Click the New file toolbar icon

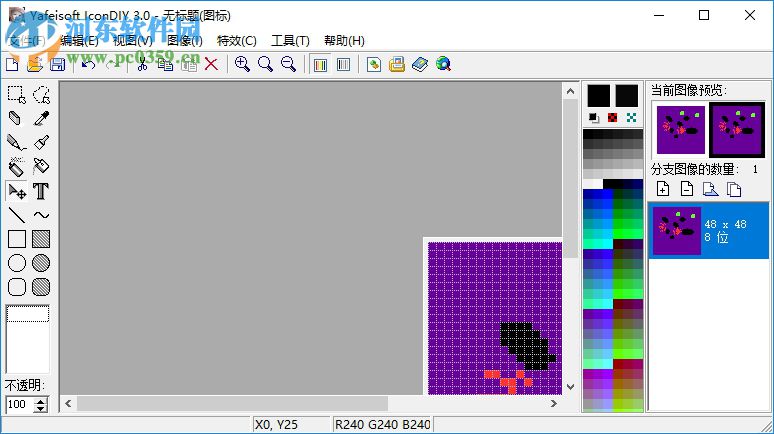(x=12, y=64)
